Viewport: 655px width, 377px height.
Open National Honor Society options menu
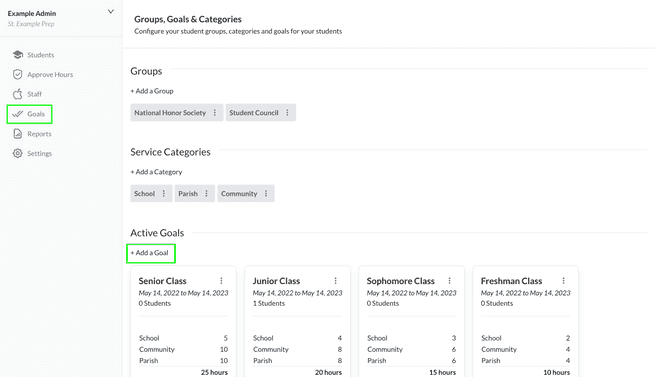pos(215,112)
